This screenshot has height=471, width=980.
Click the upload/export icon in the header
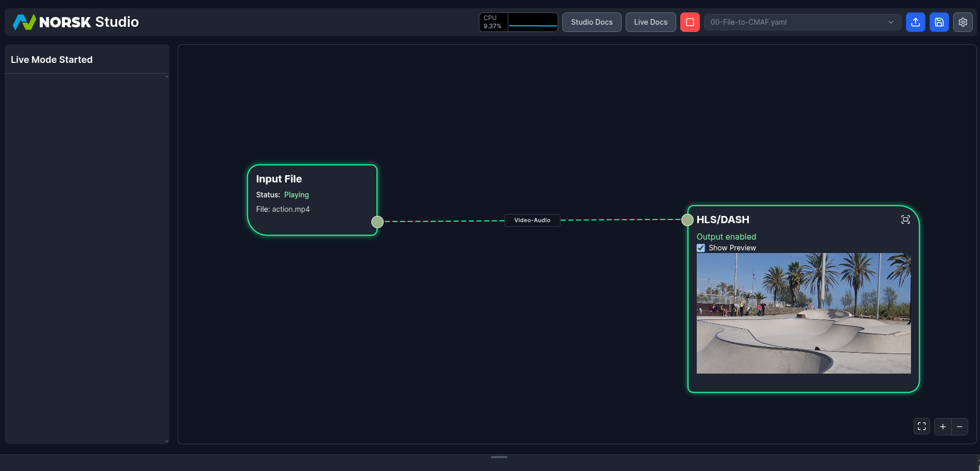click(915, 22)
